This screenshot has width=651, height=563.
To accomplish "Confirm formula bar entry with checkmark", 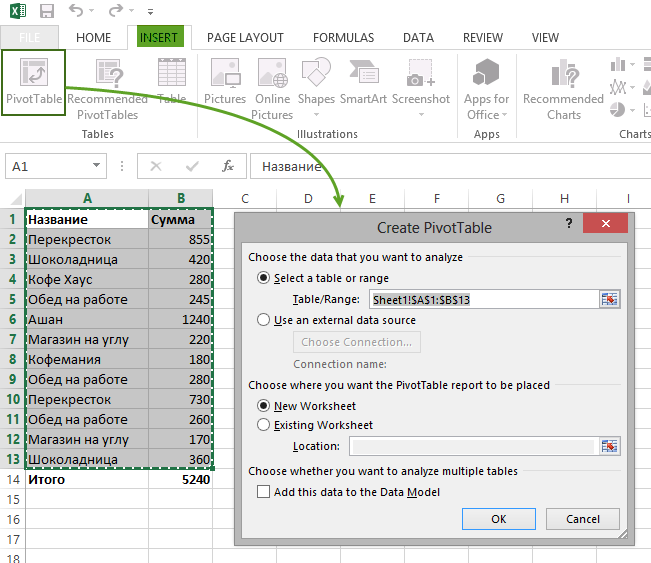I will click(x=192, y=166).
